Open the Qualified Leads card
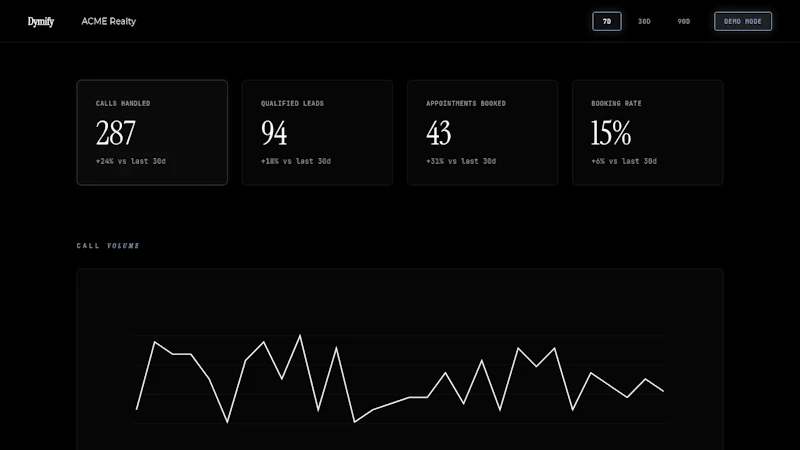This screenshot has width=800, height=450. click(x=317, y=132)
